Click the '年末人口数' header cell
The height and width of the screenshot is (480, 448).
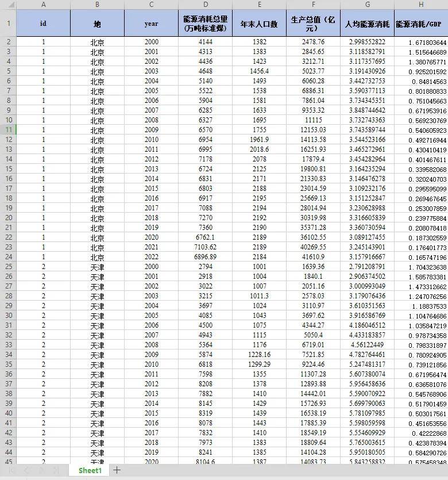[x=259, y=23]
